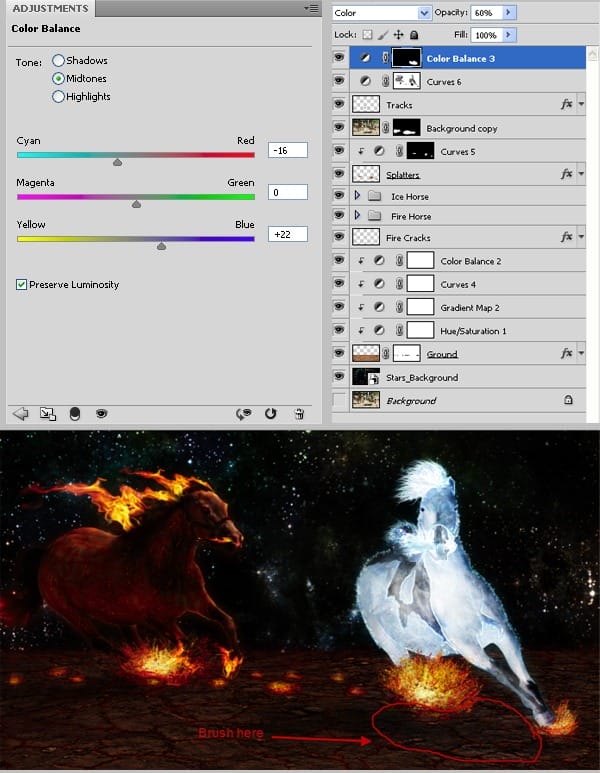Click lock image pixels brush icon
Viewport: 600px width, 773px height.
383,35
